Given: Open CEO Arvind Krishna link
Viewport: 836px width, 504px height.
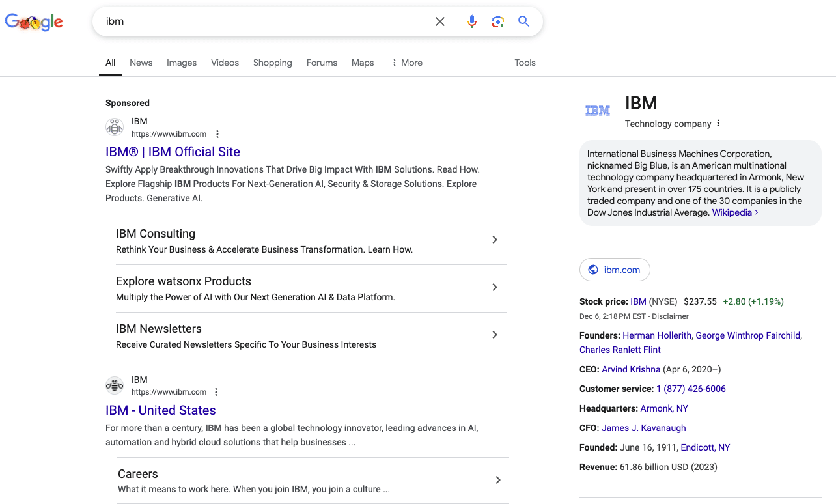Looking at the screenshot, I should pos(631,369).
